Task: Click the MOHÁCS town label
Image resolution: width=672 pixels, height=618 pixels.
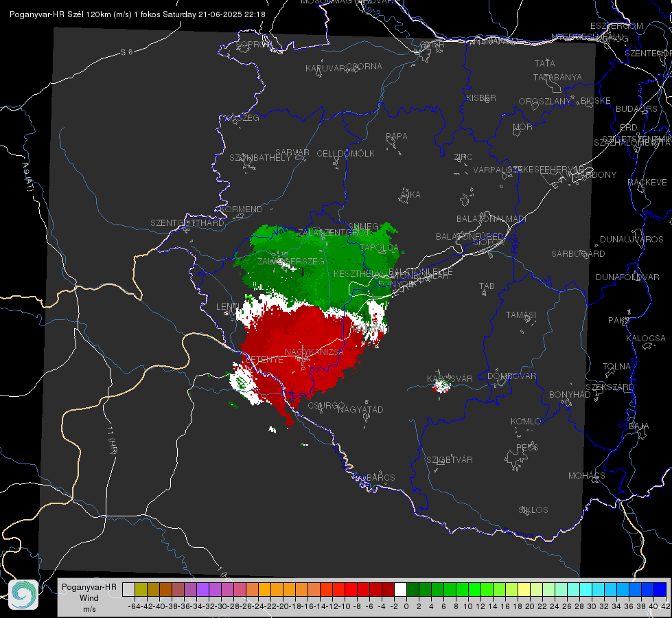Action: [587, 476]
